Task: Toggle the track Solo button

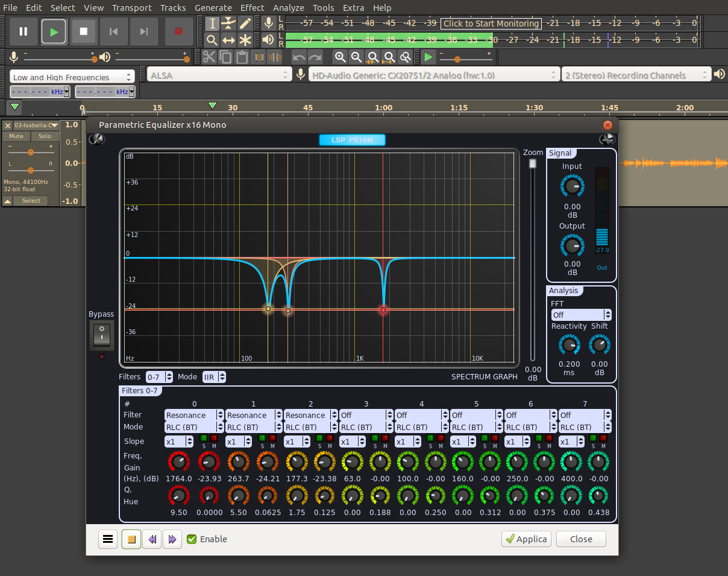Action: tap(45, 136)
